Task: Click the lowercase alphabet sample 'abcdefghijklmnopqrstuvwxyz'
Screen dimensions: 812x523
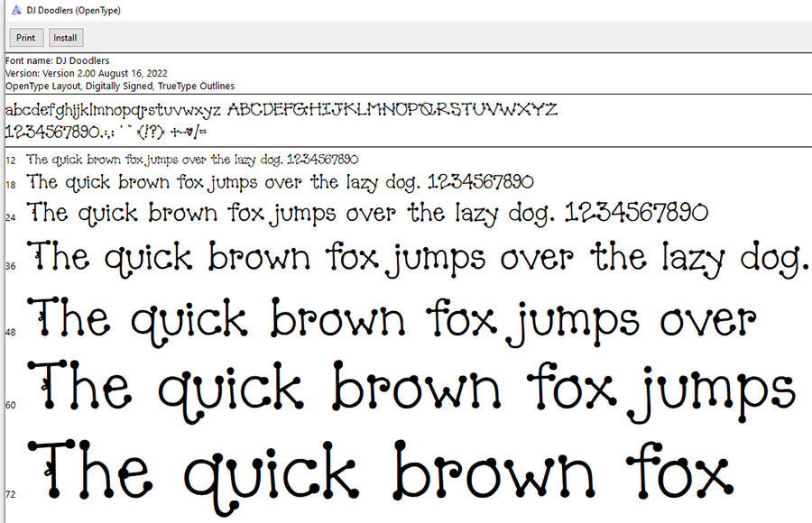Action: [x=113, y=110]
